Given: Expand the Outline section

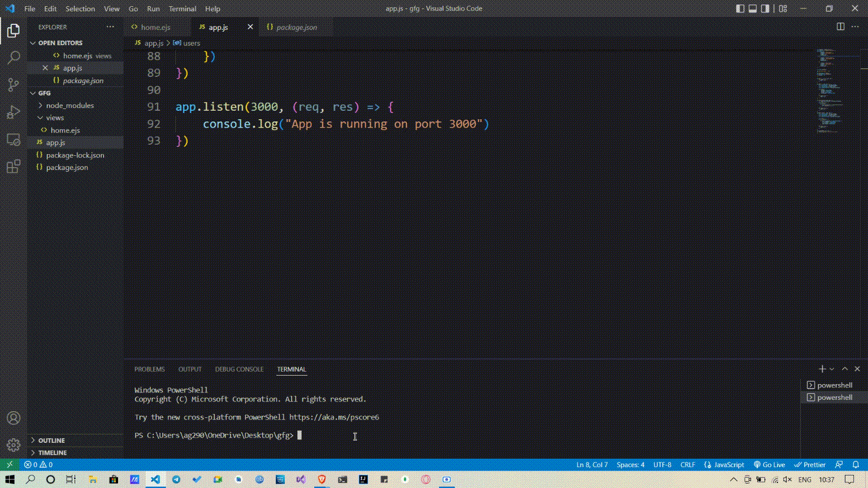Looking at the screenshot, I should [x=75, y=440].
